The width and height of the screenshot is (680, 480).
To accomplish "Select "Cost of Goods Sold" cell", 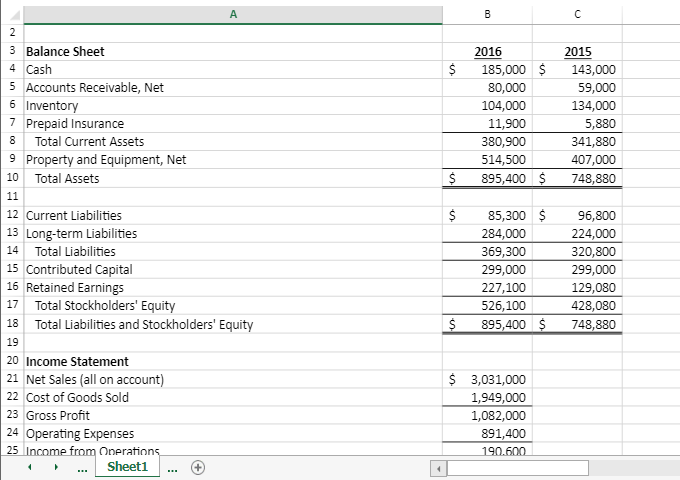I will (x=233, y=397).
